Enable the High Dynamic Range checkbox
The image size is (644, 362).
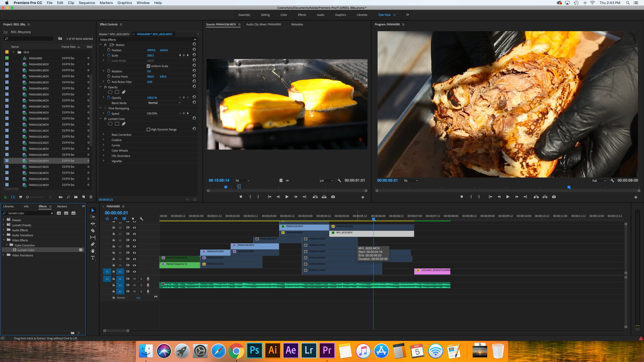(149, 129)
